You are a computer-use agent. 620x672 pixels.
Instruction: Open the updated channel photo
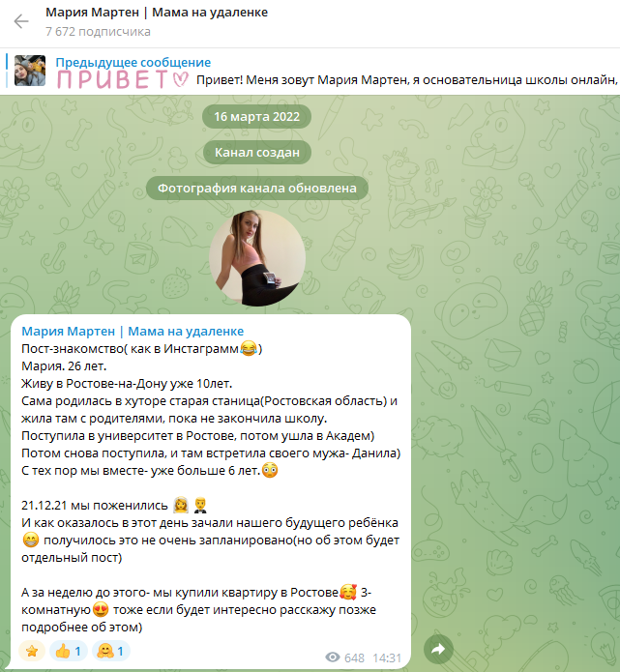[x=257, y=258]
